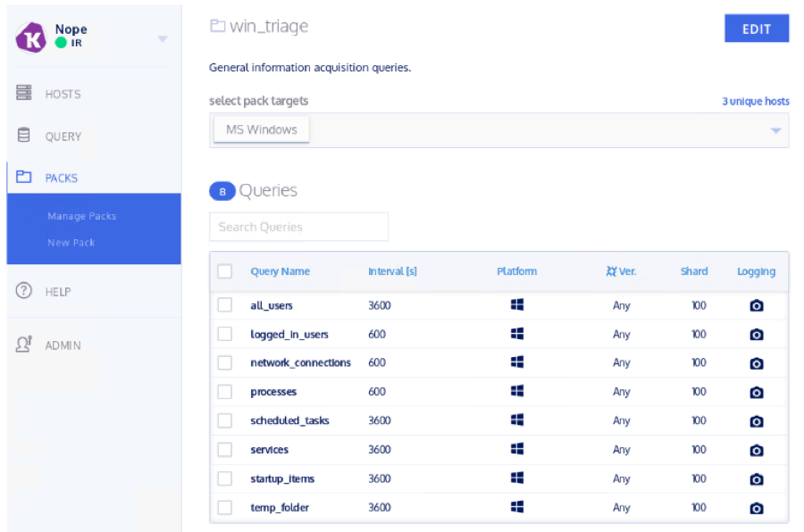Image resolution: width=804 pixels, height=532 pixels.
Task: Sort by Interval [s] column header
Action: (x=392, y=271)
